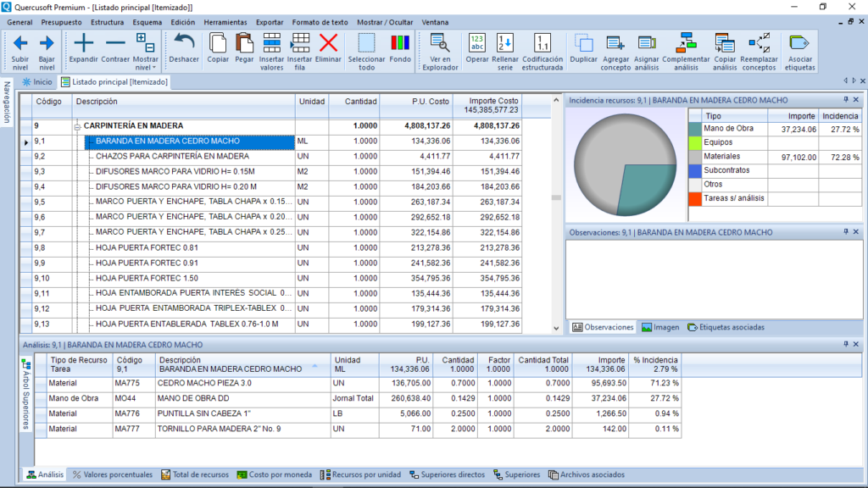This screenshot has height=488, width=868.
Task: Click the Asignar análisis icon
Action: click(x=647, y=43)
